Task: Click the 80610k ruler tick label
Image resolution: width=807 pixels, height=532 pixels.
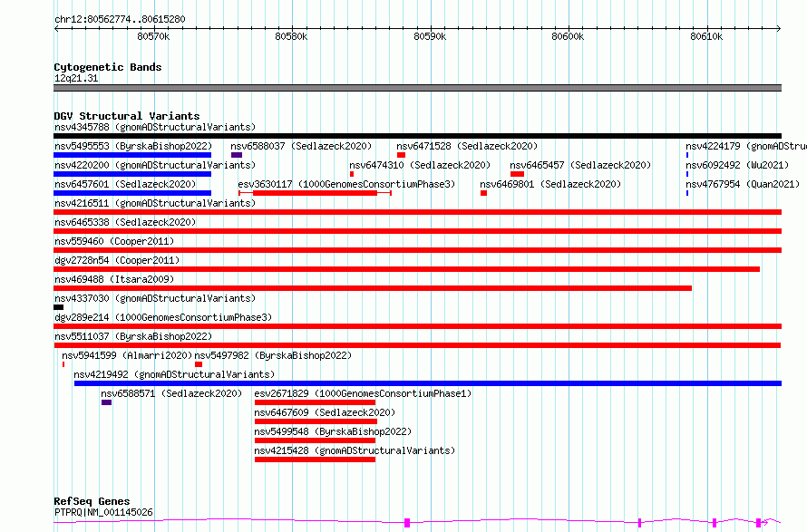Action: (706, 36)
